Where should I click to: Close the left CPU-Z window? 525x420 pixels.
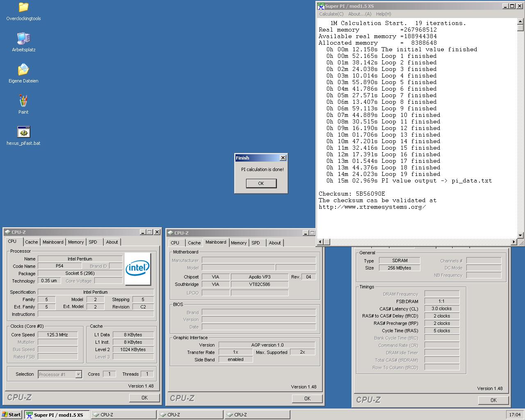[157, 232]
